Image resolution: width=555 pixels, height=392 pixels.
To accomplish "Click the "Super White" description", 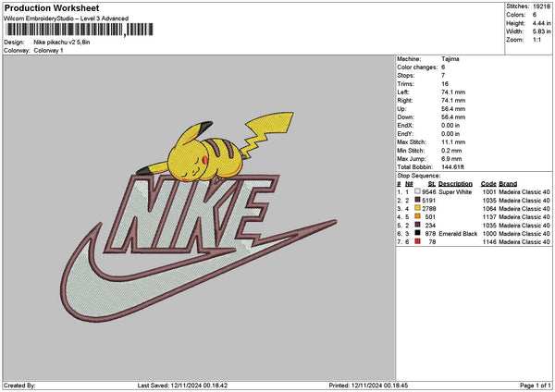I will tap(455, 192).
